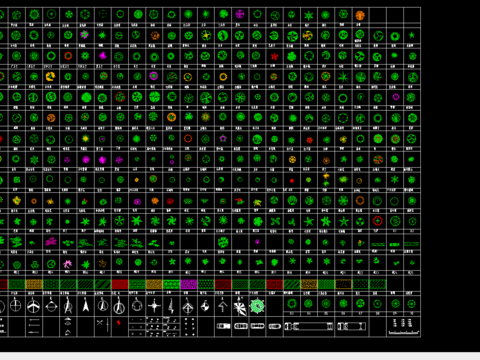Choose the solid white arrowhead north arrow

(86, 305)
